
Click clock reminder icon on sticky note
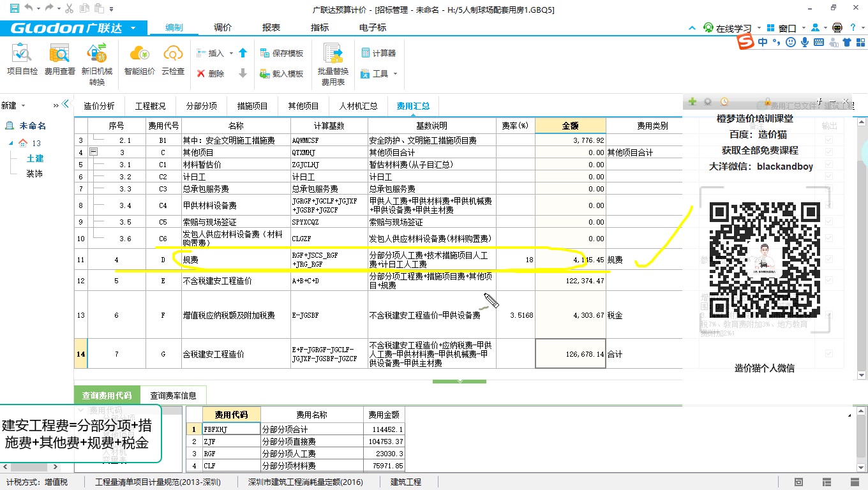[x=724, y=102]
